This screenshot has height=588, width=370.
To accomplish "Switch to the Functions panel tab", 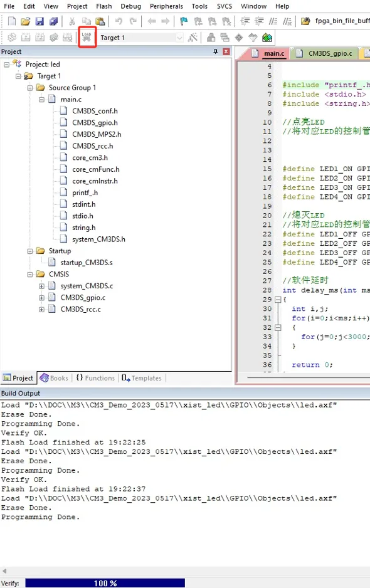I will pos(96,378).
